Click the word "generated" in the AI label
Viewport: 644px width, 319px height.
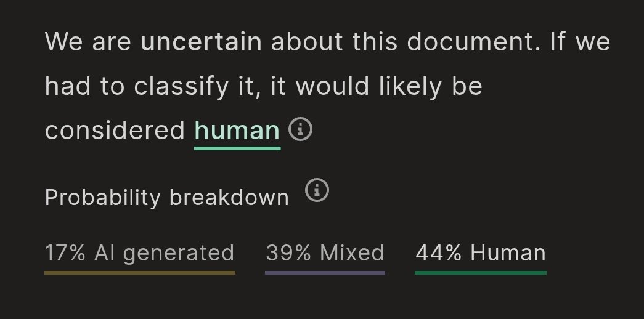click(x=179, y=253)
